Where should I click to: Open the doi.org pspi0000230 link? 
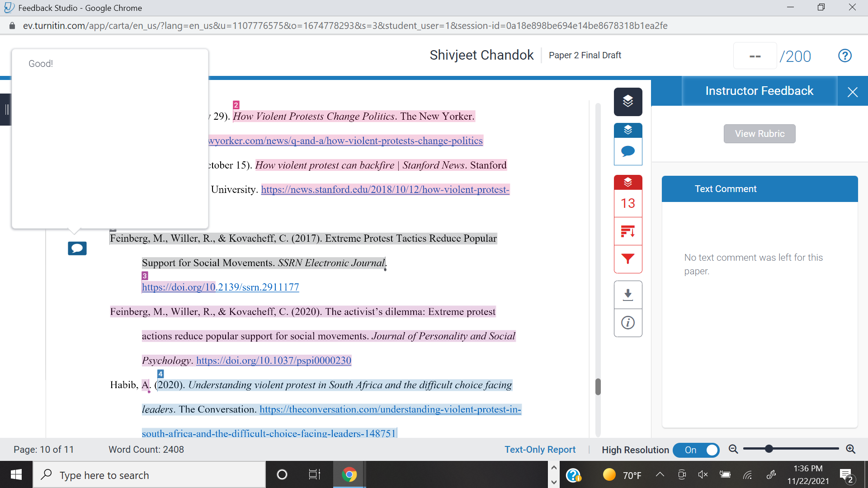tap(274, 361)
